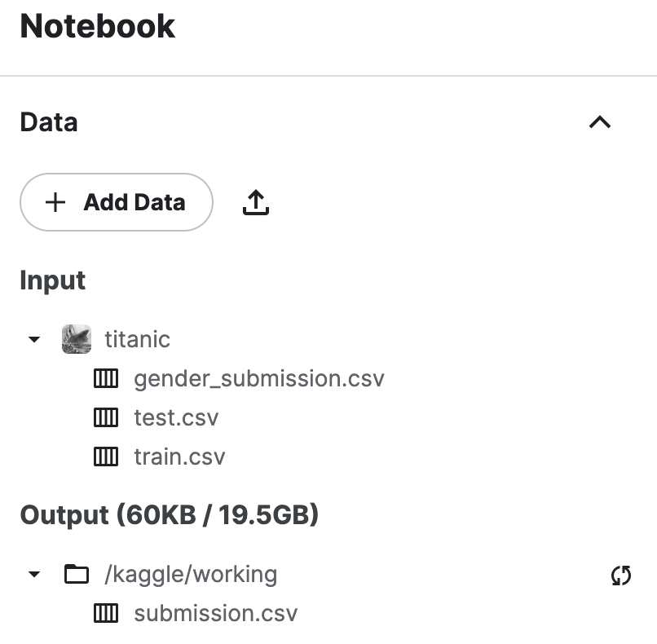Click the table icon beside gender_submission.csv
This screenshot has height=644, width=657.
(106, 378)
